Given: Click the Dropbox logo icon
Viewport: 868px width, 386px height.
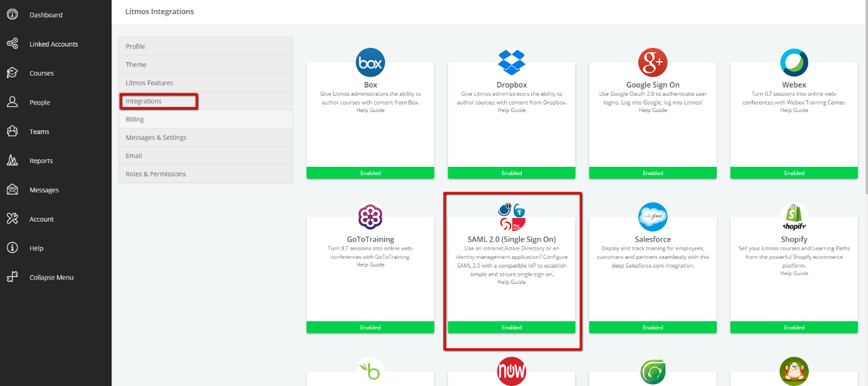Looking at the screenshot, I should 512,62.
